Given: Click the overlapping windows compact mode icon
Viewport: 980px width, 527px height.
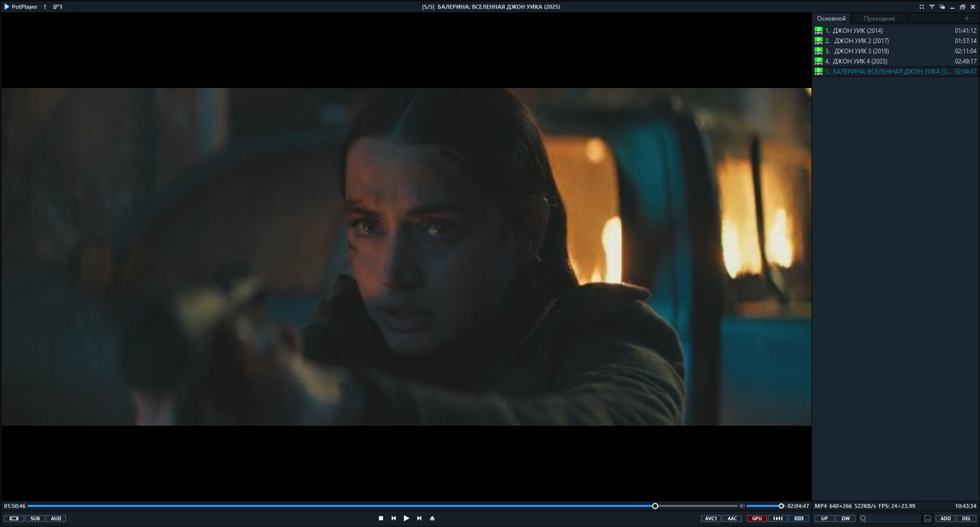Looking at the screenshot, I should 942,6.
